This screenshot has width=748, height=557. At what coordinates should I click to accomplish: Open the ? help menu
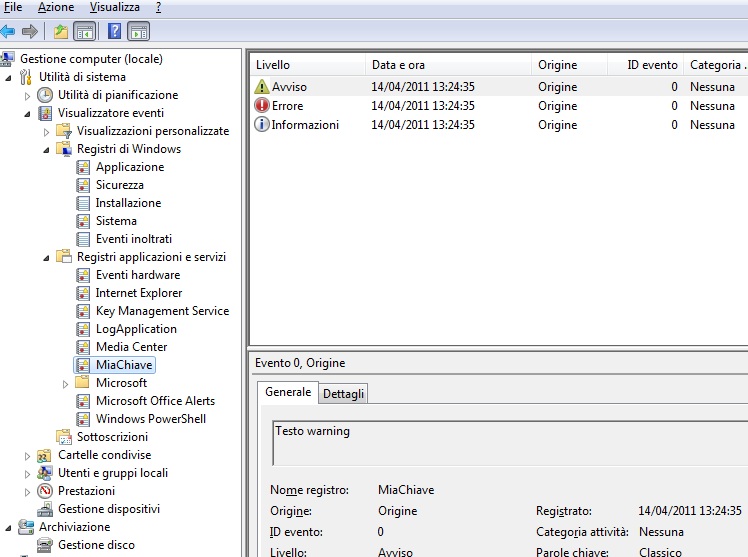click(158, 7)
